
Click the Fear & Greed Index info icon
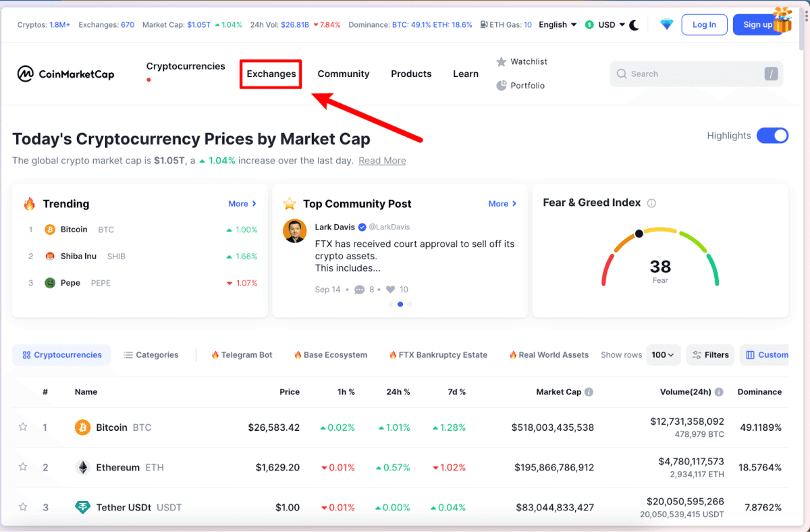[x=652, y=203]
